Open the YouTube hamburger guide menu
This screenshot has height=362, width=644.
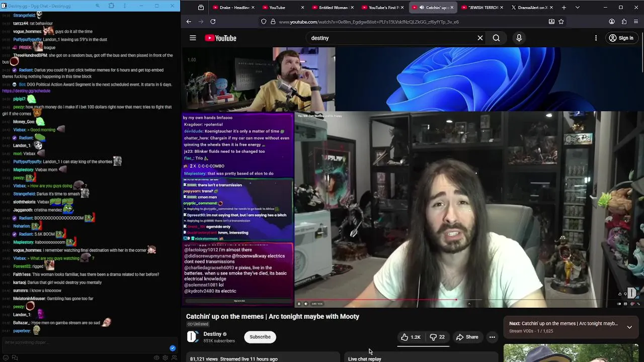(193, 38)
